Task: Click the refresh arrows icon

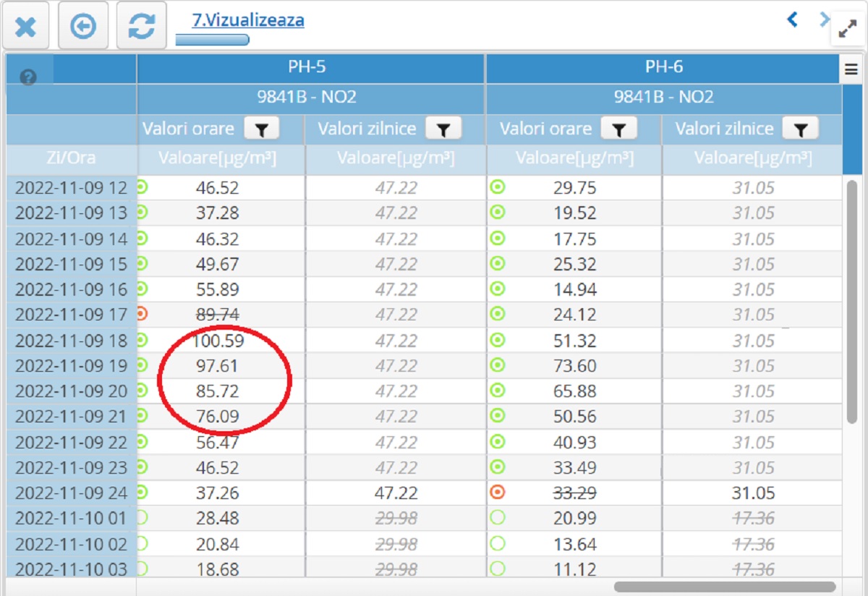Action: coord(141,27)
